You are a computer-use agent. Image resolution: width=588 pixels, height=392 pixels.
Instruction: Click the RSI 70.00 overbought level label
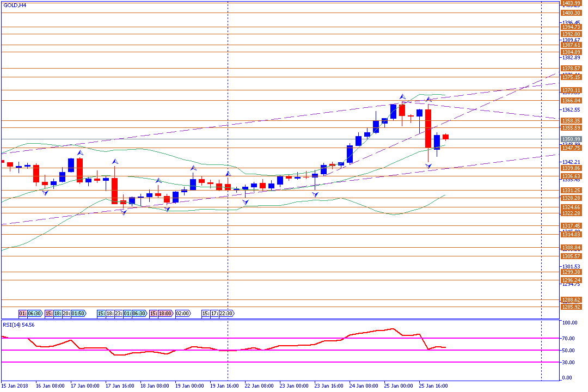pyautogui.click(x=569, y=338)
